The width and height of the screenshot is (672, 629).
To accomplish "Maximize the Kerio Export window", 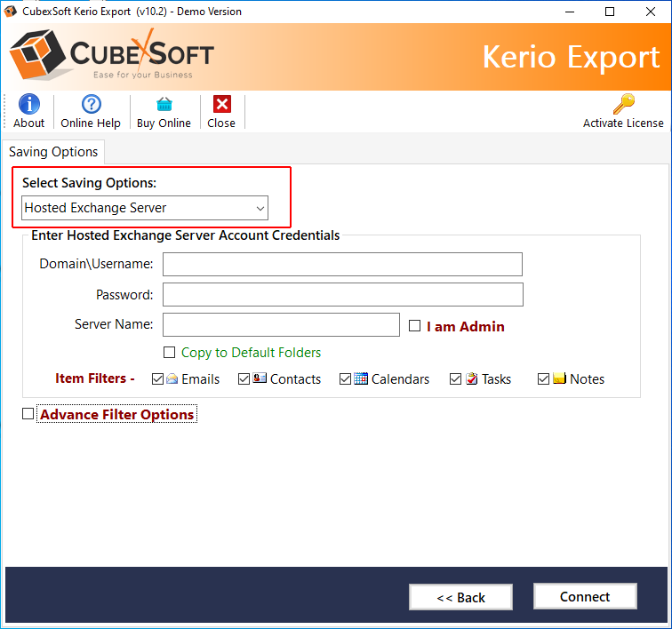I will click(x=610, y=12).
